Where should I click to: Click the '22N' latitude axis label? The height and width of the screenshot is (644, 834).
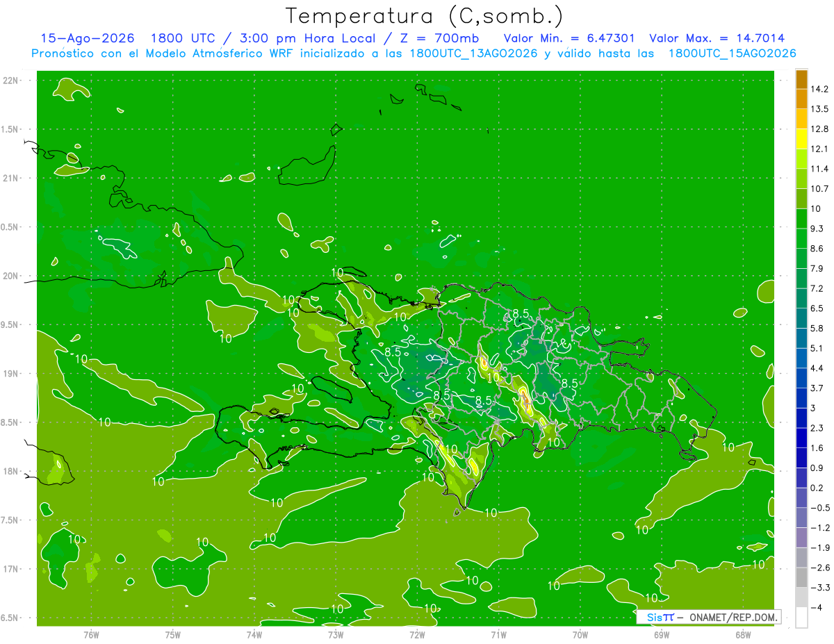(11, 80)
